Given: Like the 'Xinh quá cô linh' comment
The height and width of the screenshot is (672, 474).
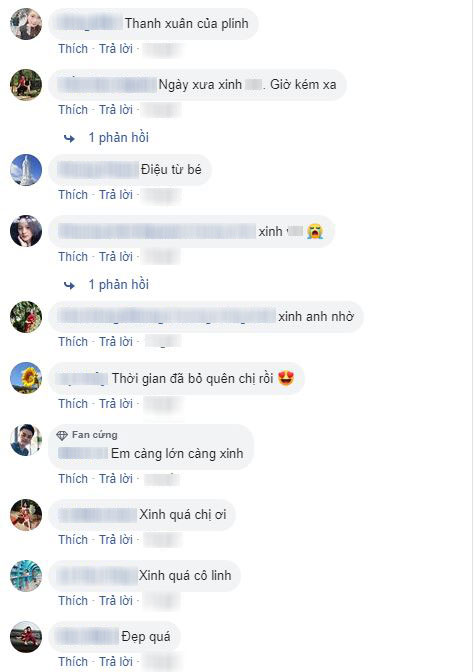Looking at the screenshot, I should tap(73, 601).
